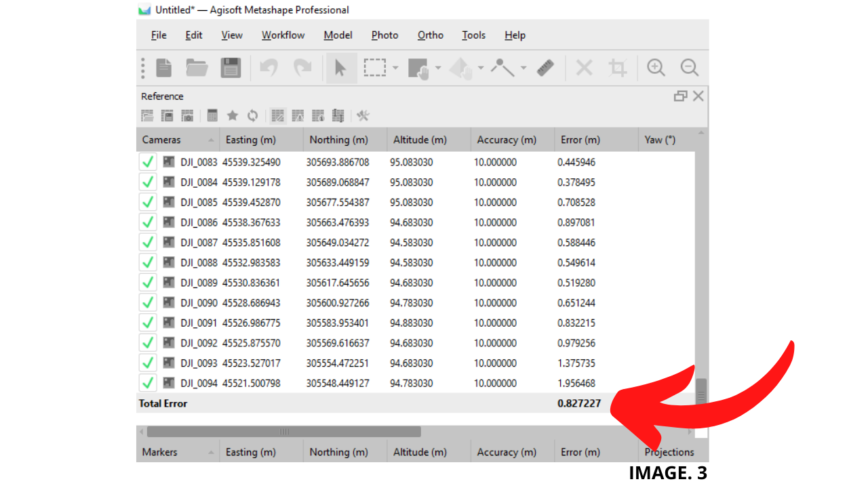
Task: Zoom in with the magnifier plus icon
Action: click(x=656, y=68)
